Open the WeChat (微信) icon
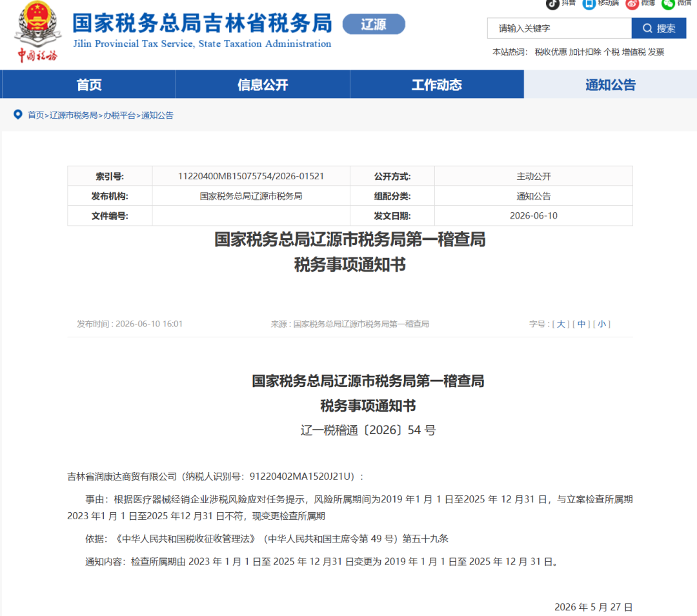 [668, 4]
